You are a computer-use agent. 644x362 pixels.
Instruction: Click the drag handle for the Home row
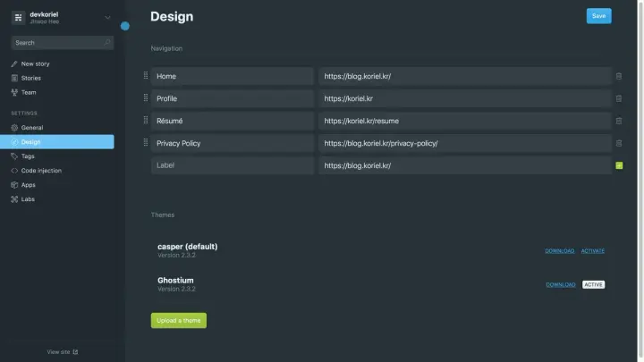tap(146, 75)
